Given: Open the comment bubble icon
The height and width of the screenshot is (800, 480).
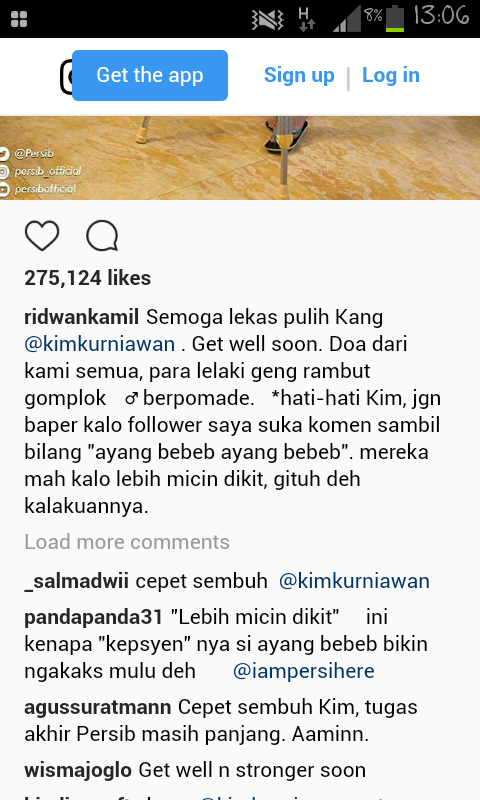Looking at the screenshot, I should click(x=102, y=236).
